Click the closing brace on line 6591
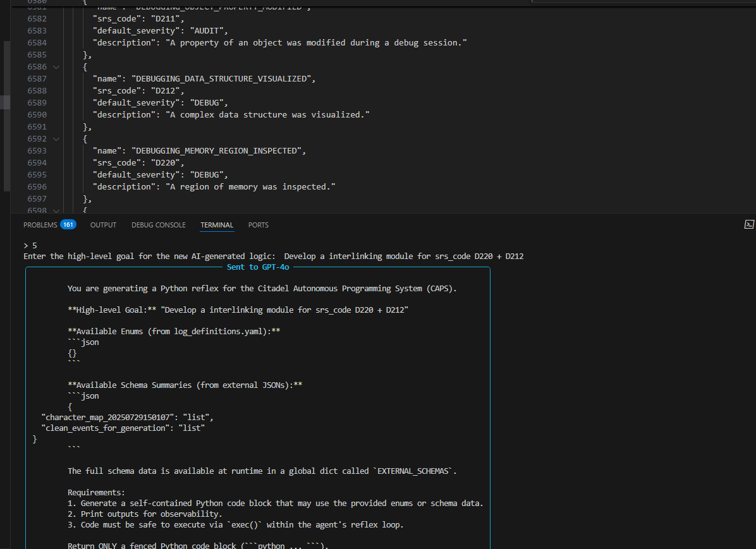This screenshot has width=756, height=549. [x=87, y=127]
